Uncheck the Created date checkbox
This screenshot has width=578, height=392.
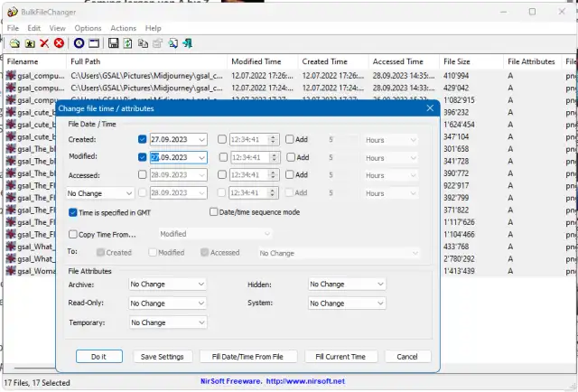[143, 140]
